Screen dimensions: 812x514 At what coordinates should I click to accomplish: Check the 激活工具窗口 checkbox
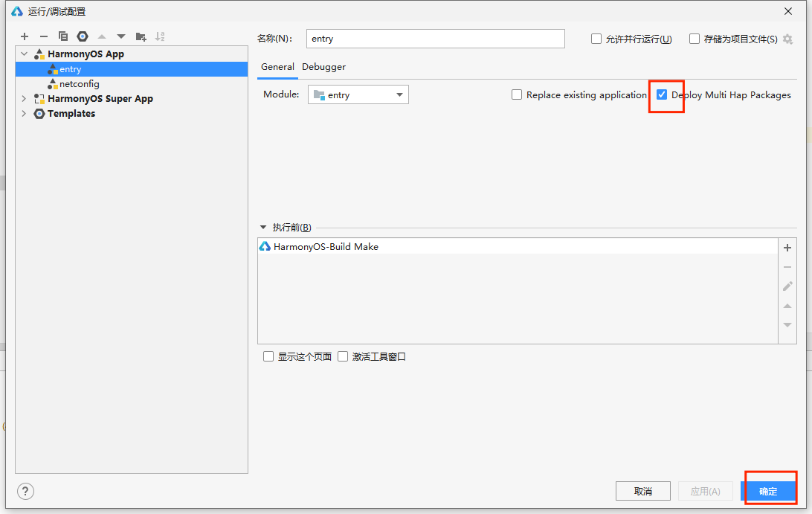click(343, 356)
